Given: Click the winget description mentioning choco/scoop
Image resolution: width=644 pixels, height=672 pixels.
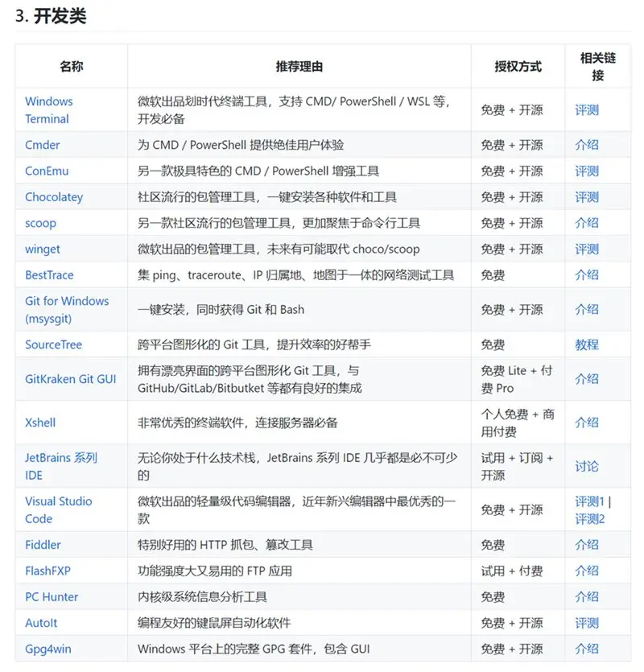Looking at the screenshot, I should click(279, 249).
